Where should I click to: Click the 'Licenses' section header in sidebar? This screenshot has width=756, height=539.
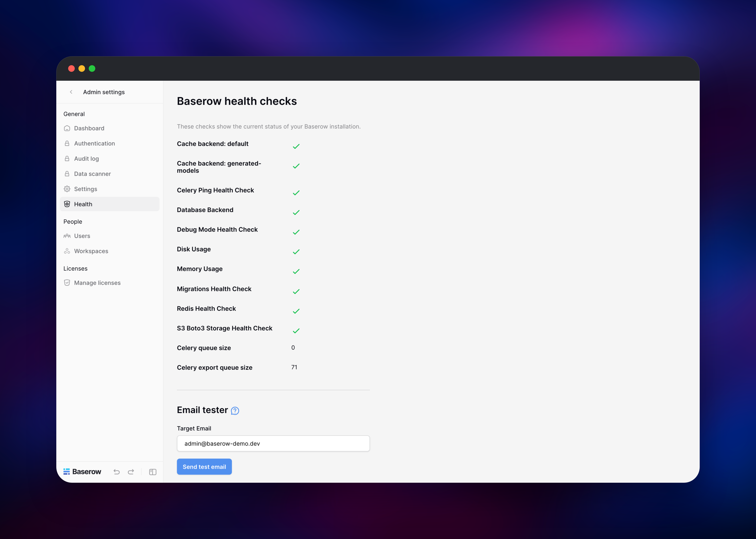(x=75, y=269)
